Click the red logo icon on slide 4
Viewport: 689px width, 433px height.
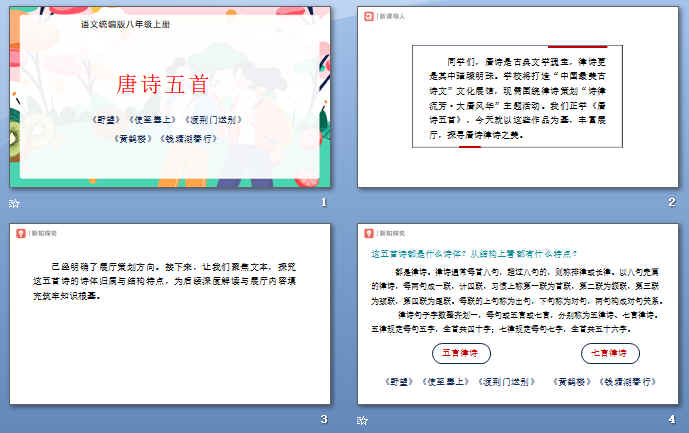click(x=368, y=233)
